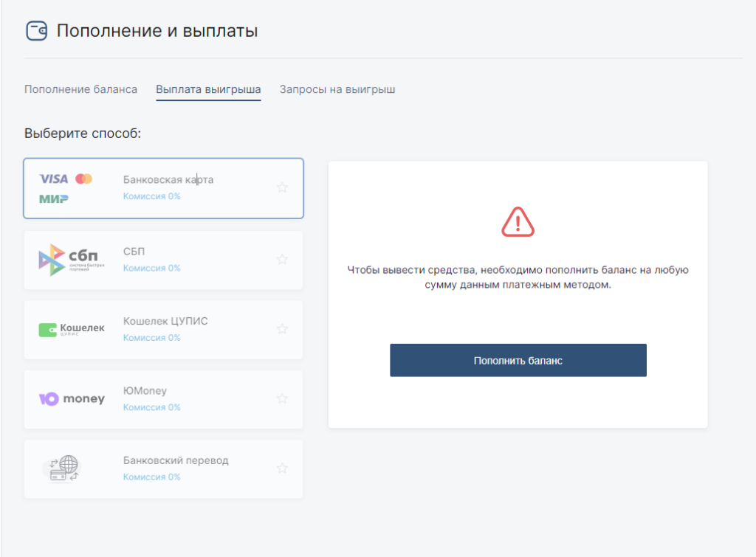This screenshot has height=557, width=756.
Task: Pick the Банковский перевод payout method
Action: (x=163, y=468)
